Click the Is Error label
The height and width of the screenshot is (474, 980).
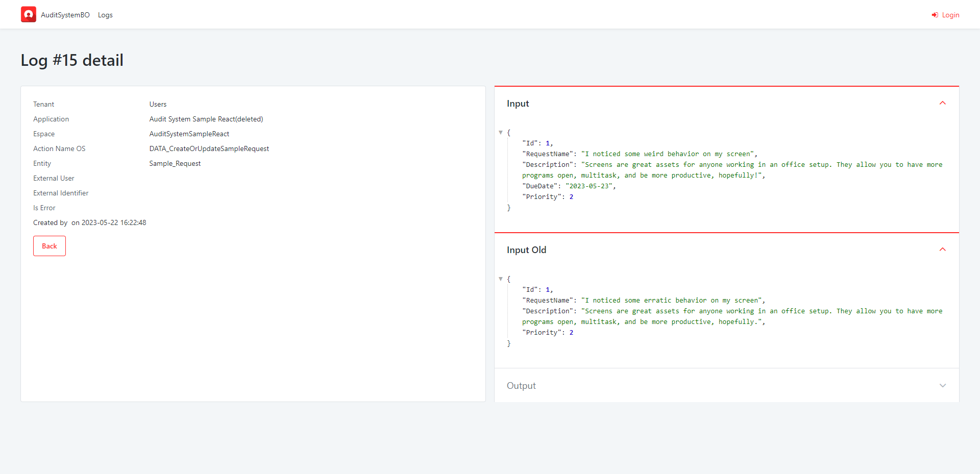(x=44, y=208)
